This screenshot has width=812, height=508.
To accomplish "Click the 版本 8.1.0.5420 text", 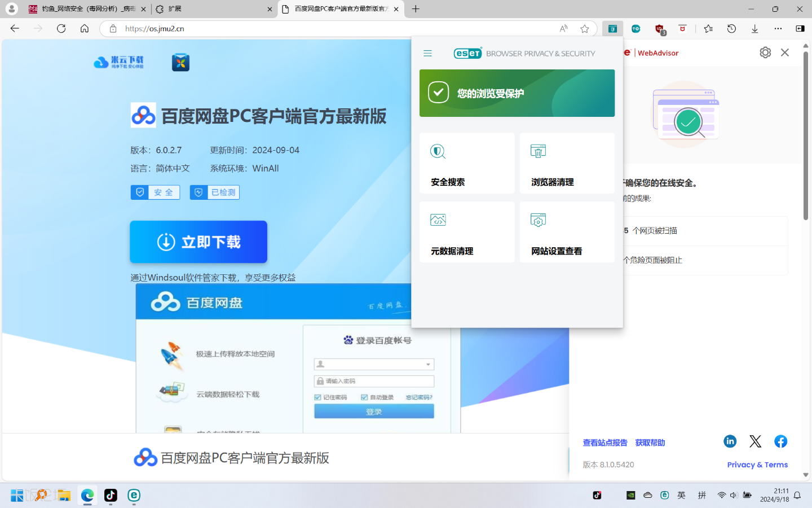I will [x=608, y=465].
